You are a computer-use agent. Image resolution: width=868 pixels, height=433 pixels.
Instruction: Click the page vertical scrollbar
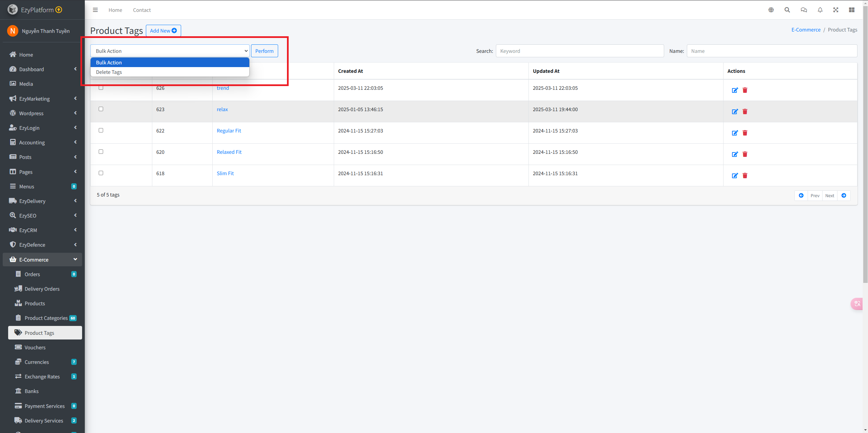tap(865, 144)
